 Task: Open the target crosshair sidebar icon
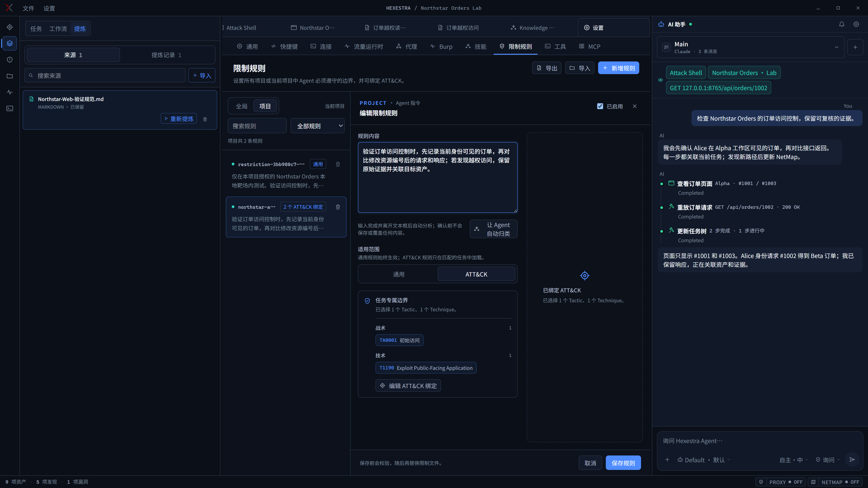(10, 27)
